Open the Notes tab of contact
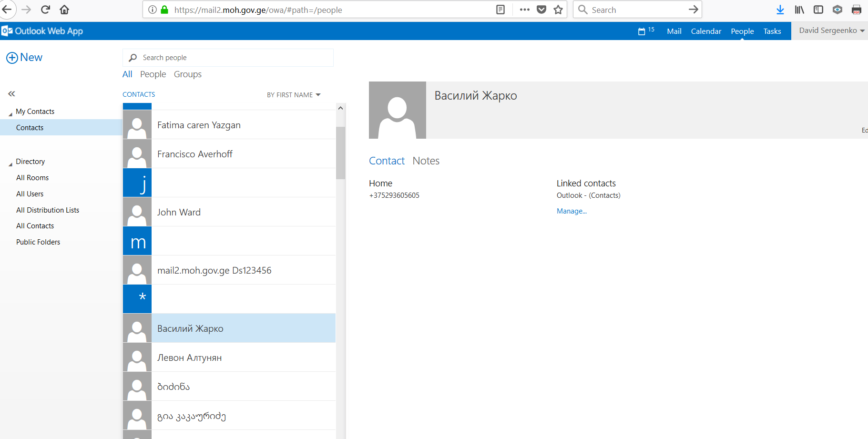868x439 pixels. coord(426,161)
